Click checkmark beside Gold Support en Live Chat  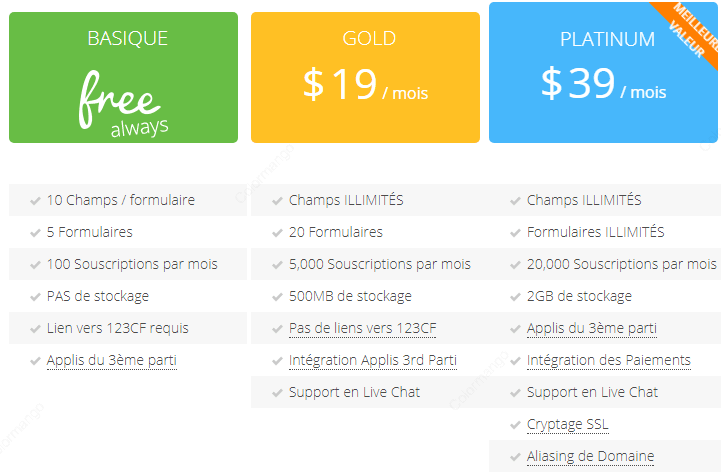tap(277, 393)
